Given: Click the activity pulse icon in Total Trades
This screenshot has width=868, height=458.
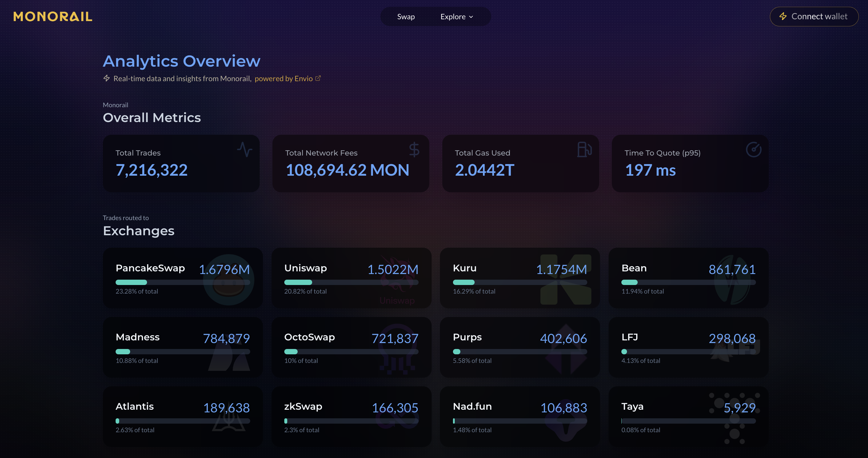Looking at the screenshot, I should coord(245,149).
